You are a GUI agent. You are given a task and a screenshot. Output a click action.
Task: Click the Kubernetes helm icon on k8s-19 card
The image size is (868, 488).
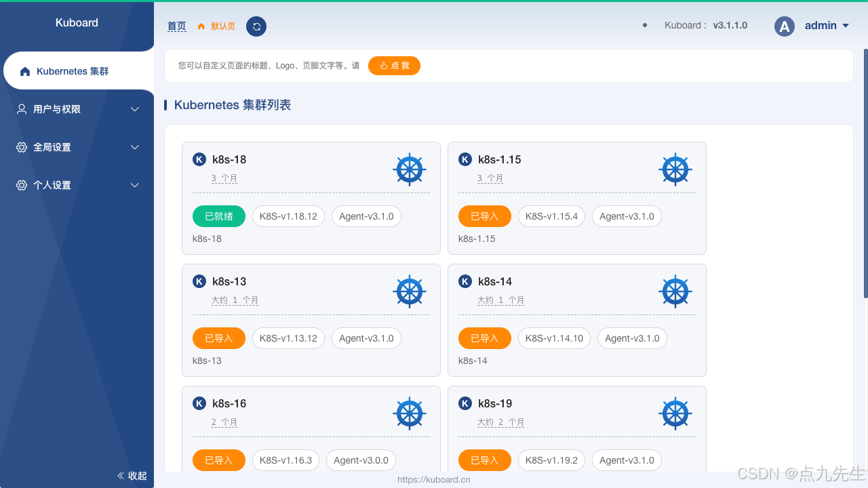(675, 413)
